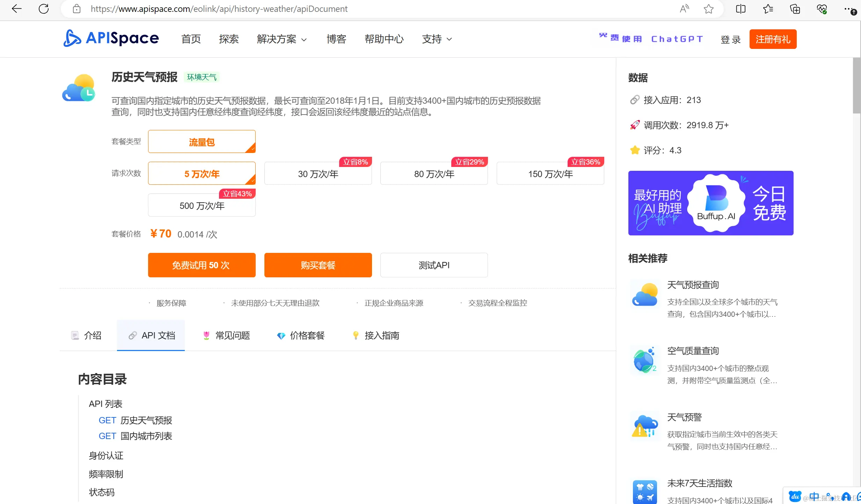Expand the 支持 dropdown menu
Image resolution: width=861 pixels, height=504 pixels.
pos(437,39)
